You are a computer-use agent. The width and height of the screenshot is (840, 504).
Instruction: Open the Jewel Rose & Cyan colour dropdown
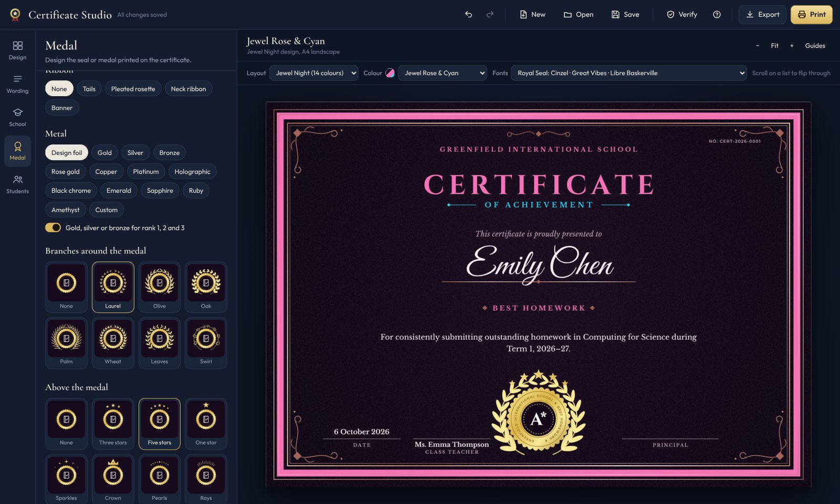443,73
